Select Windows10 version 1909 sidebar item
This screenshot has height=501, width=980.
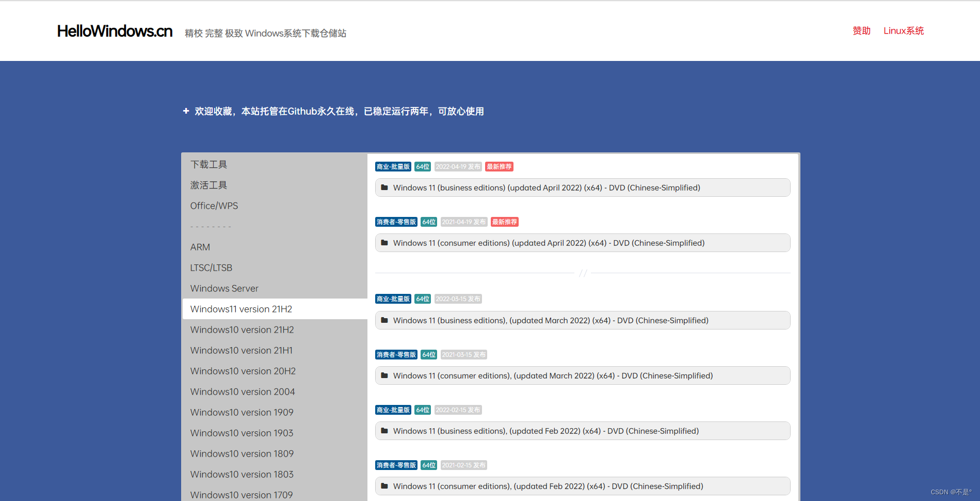(275, 412)
